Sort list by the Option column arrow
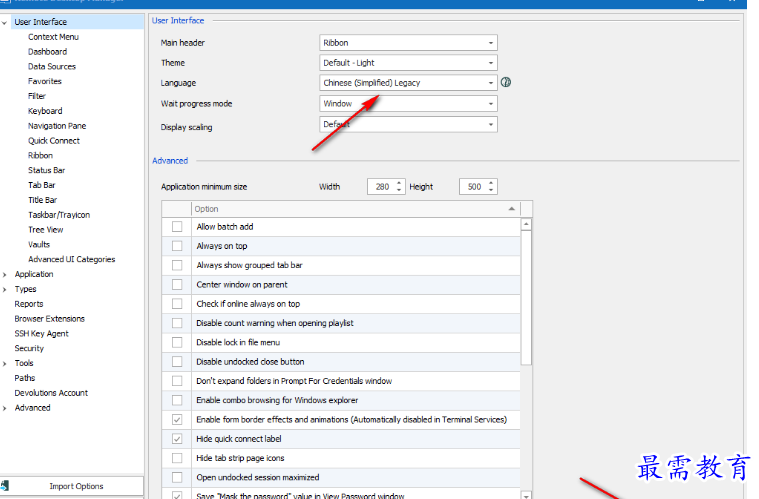 (512, 209)
